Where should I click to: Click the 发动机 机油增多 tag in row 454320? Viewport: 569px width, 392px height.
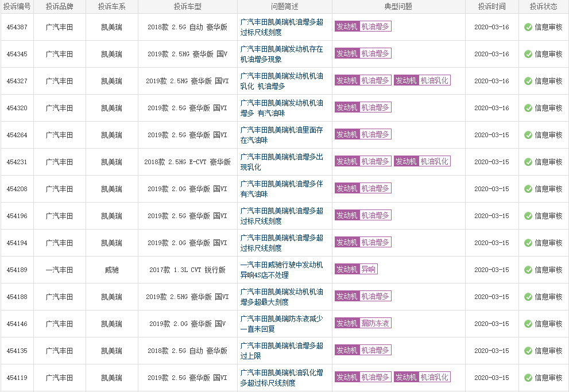[x=363, y=108]
